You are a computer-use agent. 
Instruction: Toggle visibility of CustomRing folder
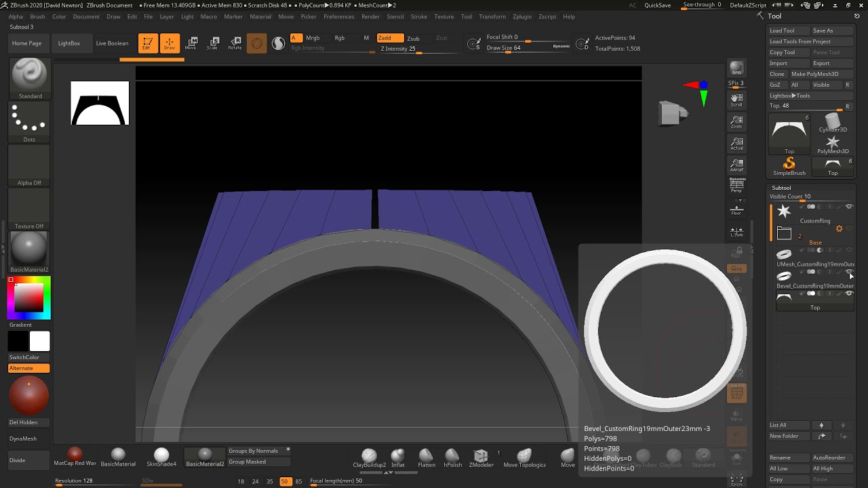[x=849, y=207]
